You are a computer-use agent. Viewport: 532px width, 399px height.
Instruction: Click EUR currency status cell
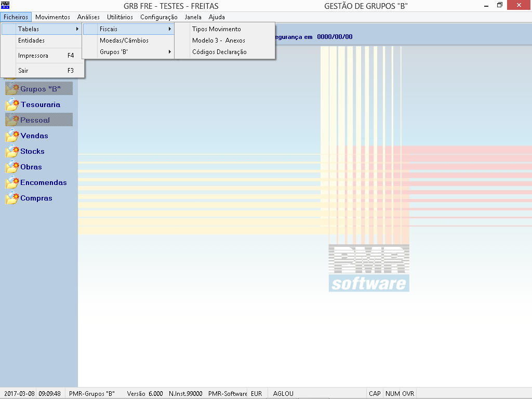[x=257, y=394]
